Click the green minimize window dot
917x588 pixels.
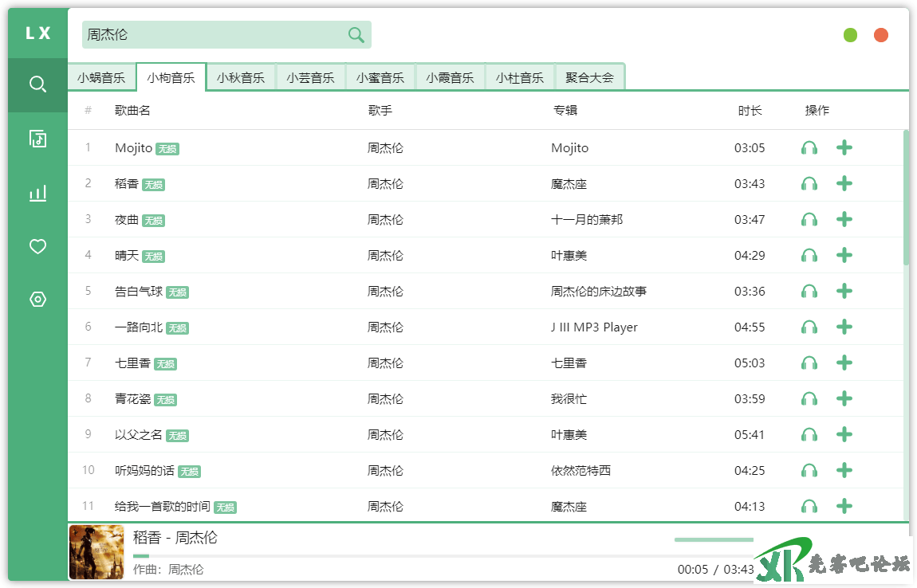(850, 35)
